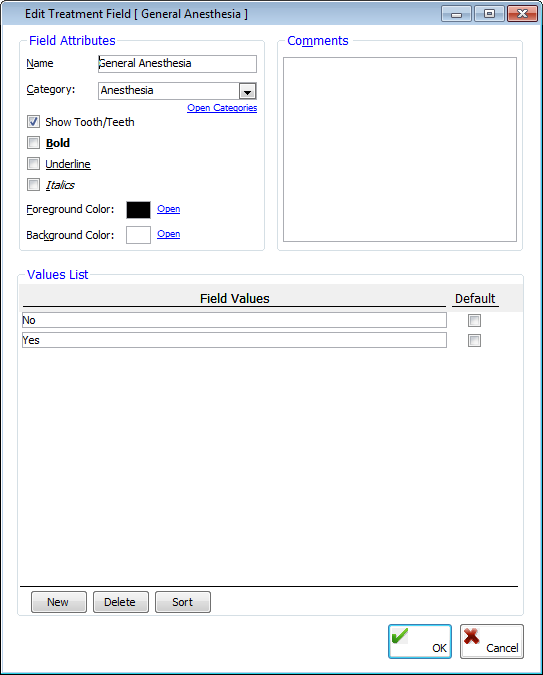Maximize the Edit Treatment Field window
Viewport: 543px width, 675px height.
click(489, 14)
